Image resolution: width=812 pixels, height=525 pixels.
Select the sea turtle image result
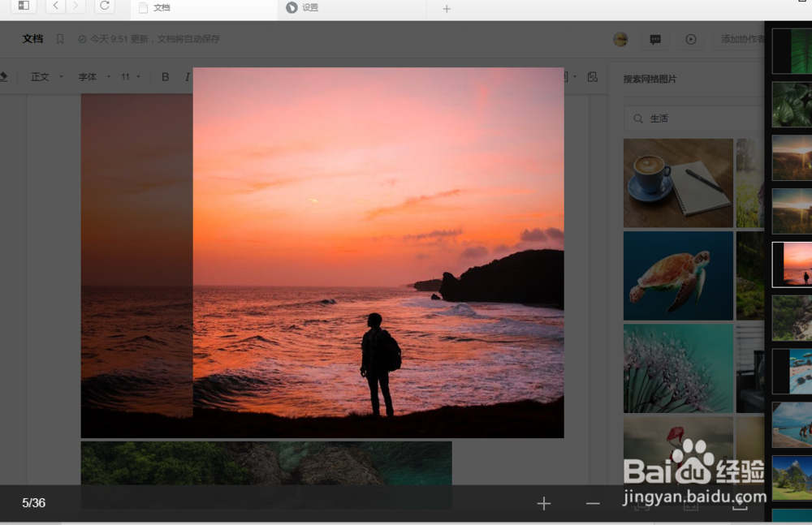pos(678,275)
